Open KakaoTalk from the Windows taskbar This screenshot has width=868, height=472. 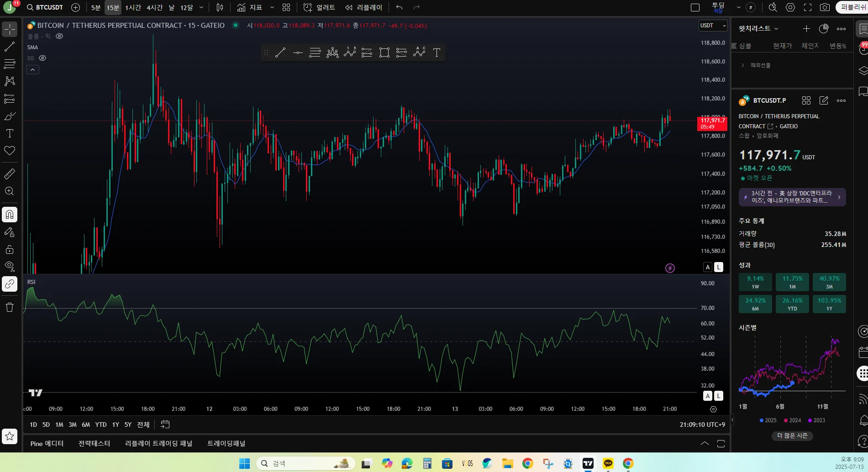point(608,463)
